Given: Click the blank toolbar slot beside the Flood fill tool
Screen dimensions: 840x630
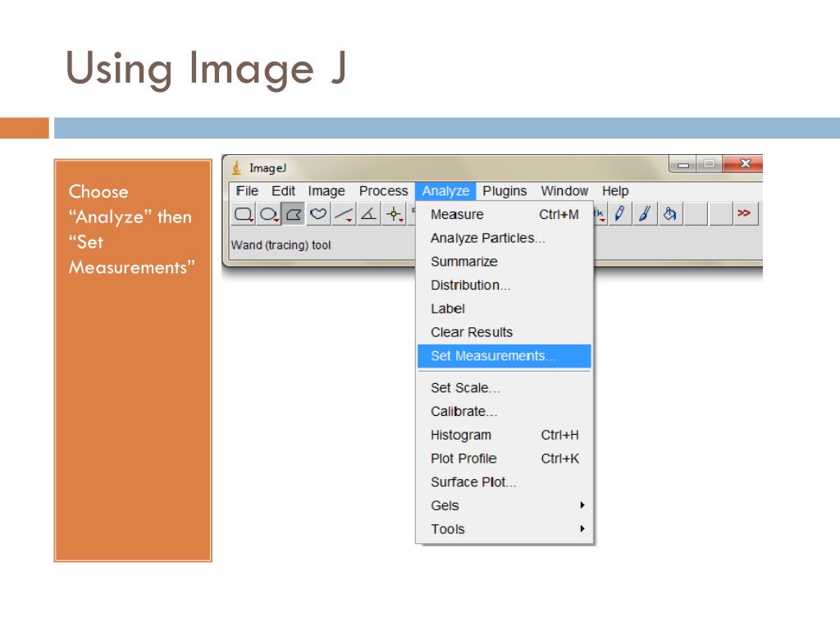Looking at the screenshot, I should [696, 214].
